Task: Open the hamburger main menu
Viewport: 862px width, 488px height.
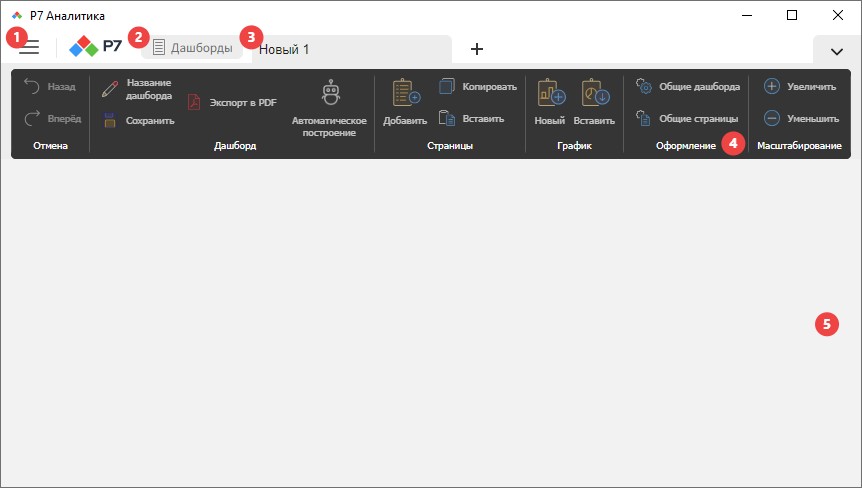Action: click(29, 47)
